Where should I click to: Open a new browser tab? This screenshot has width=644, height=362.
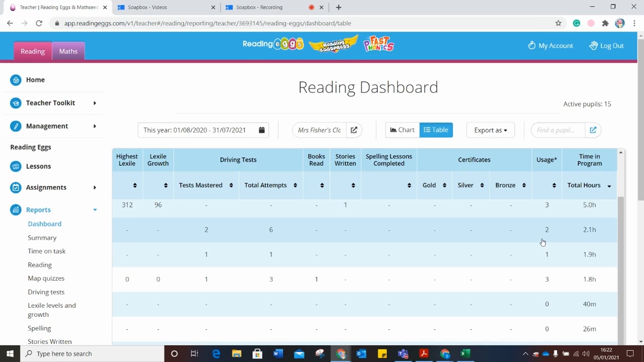pos(339,7)
